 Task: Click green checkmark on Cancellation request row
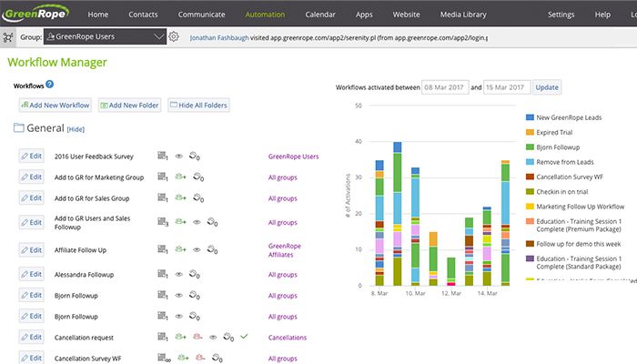click(244, 336)
